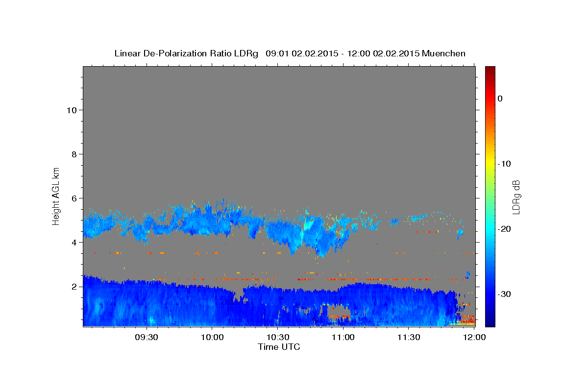
Task: Click the height tick label '6'
Action: (x=74, y=198)
